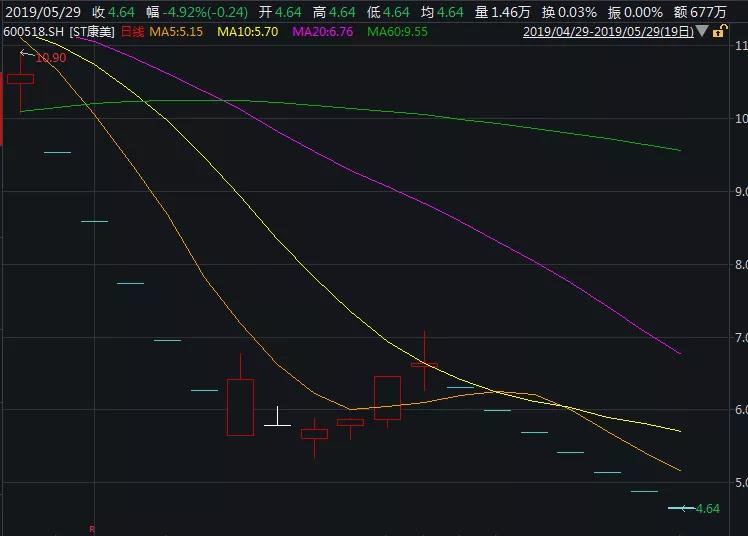
Task: Click the date 2019/05/29 in header
Action: [43, 12]
